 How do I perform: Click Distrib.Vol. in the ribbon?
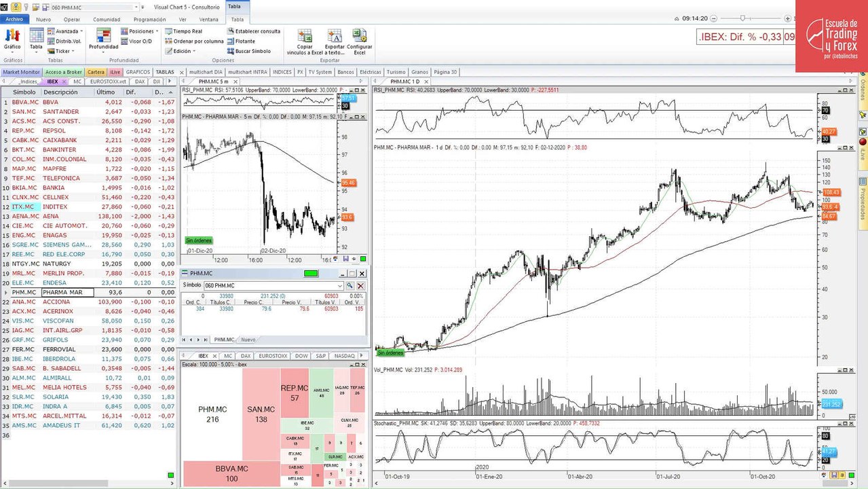(x=64, y=41)
